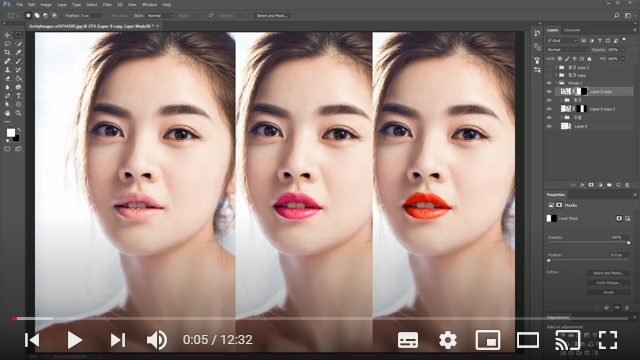
Task: Open the Opacity value dropdown arrow
Action: (623, 50)
